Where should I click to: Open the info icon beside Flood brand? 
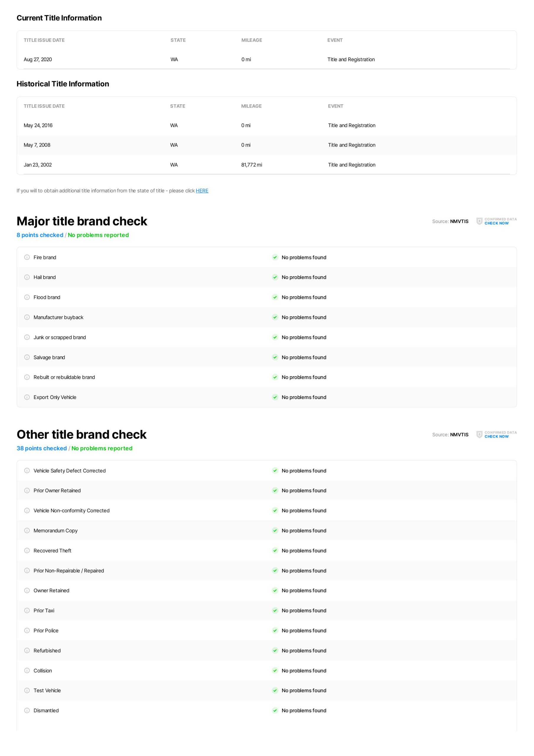click(x=27, y=297)
